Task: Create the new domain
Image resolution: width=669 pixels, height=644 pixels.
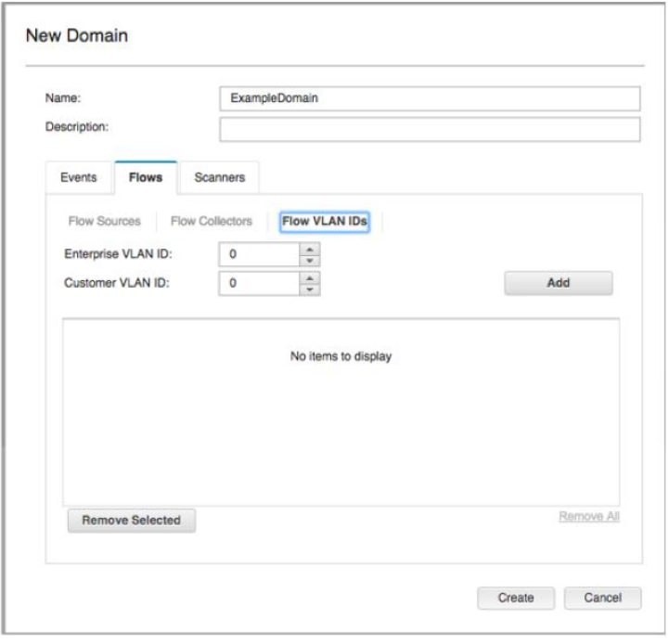Action: [516, 598]
